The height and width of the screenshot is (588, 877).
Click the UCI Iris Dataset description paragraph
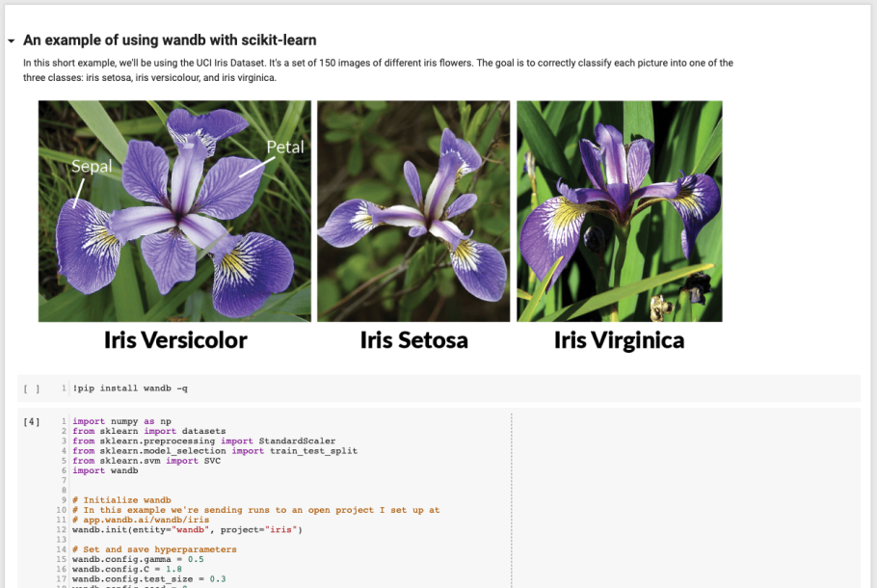click(x=378, y=69)
